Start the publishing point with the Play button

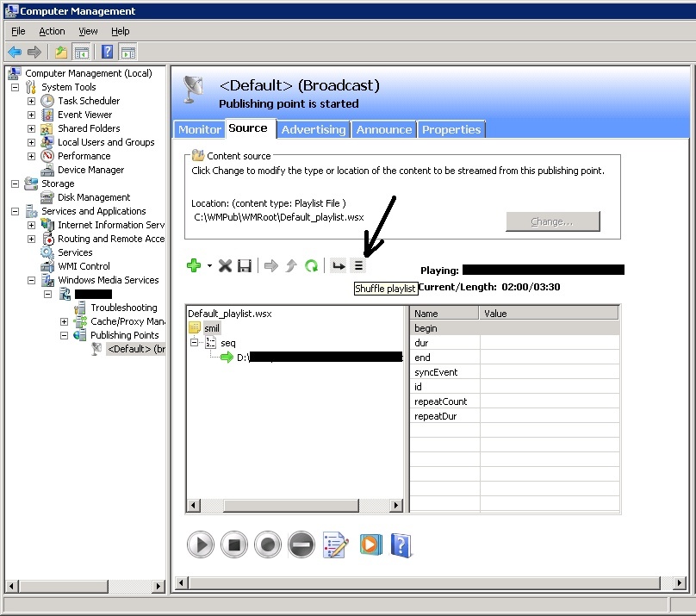201,544
